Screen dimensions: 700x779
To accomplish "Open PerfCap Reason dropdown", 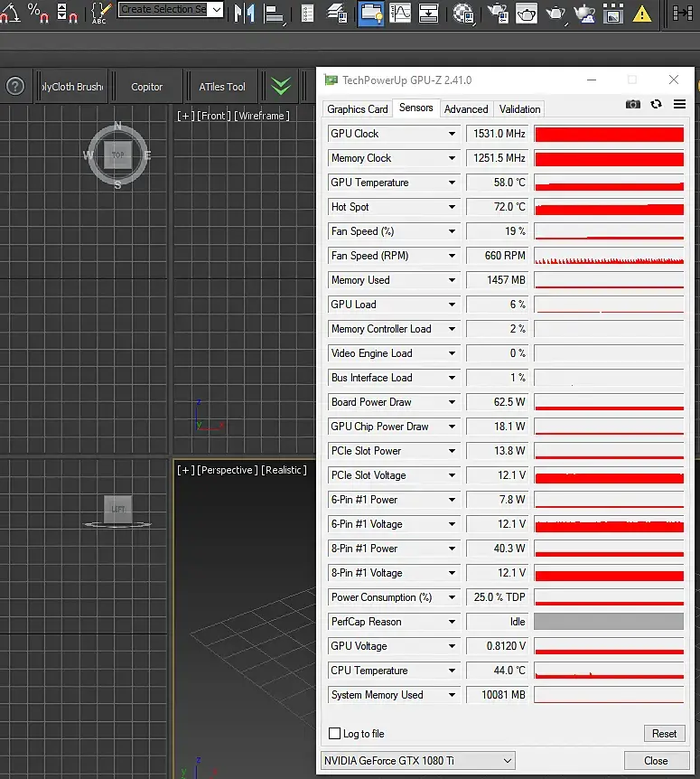I will point(452,622).
